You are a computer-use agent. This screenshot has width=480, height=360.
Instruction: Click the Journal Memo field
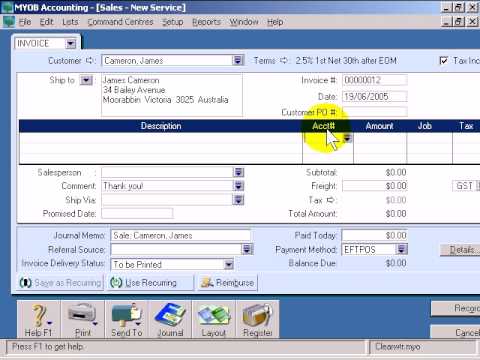click(181, 235)
